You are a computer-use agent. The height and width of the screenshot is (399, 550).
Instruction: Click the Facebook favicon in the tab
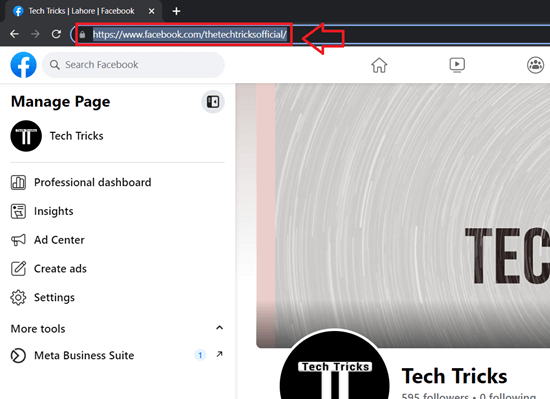tap(18, 11)
